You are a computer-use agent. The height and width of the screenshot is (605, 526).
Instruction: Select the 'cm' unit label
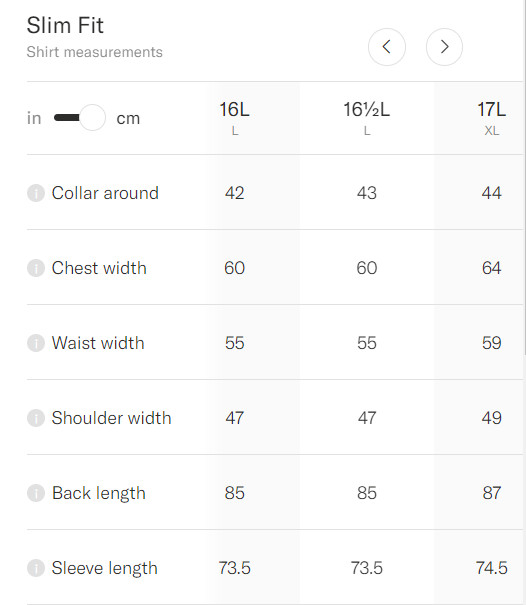[128, 118]
